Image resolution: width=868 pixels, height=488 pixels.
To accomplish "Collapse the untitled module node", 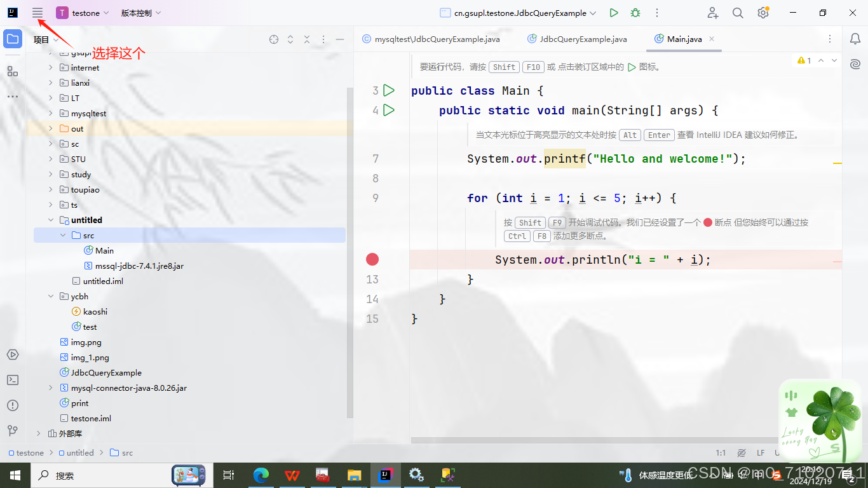I will (x=51, y=220).
